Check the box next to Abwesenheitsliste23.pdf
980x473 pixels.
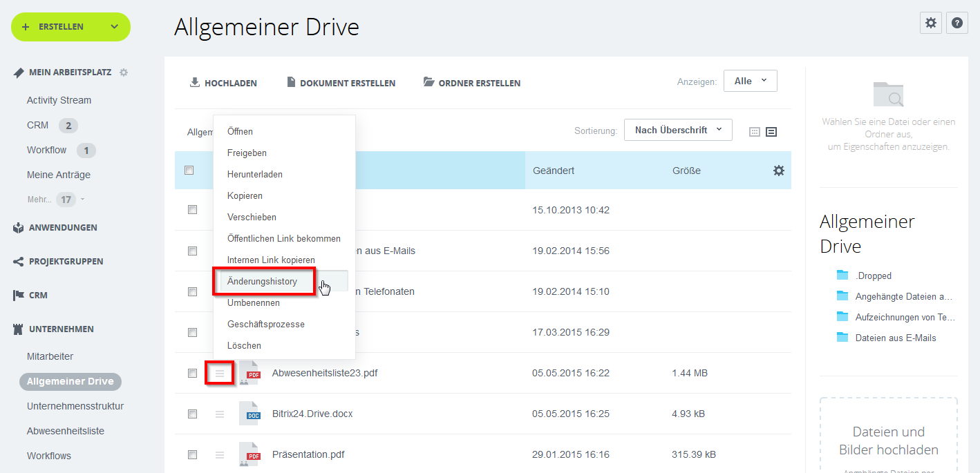coord(192,373)
